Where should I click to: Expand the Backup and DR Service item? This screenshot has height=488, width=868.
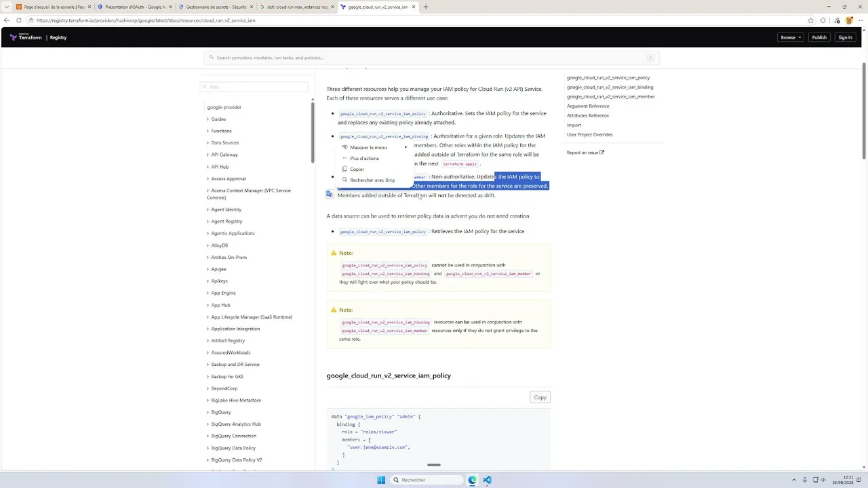pos(235,364)
